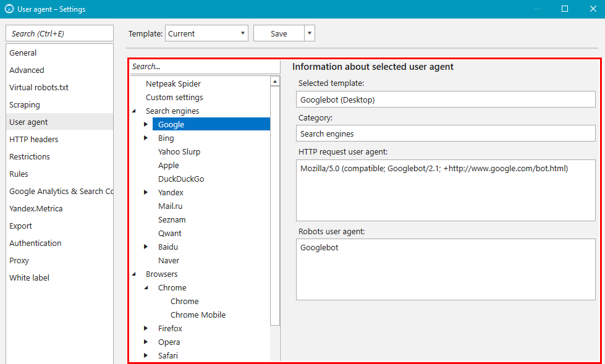The width and height of the screenshot is (605, 364).
Task: Select Yandex in the user agent tree
Action: (x=171, y=193)
